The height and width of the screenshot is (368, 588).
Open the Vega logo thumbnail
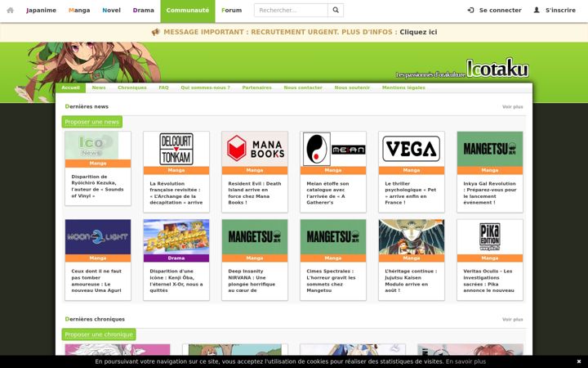point(412,149)
